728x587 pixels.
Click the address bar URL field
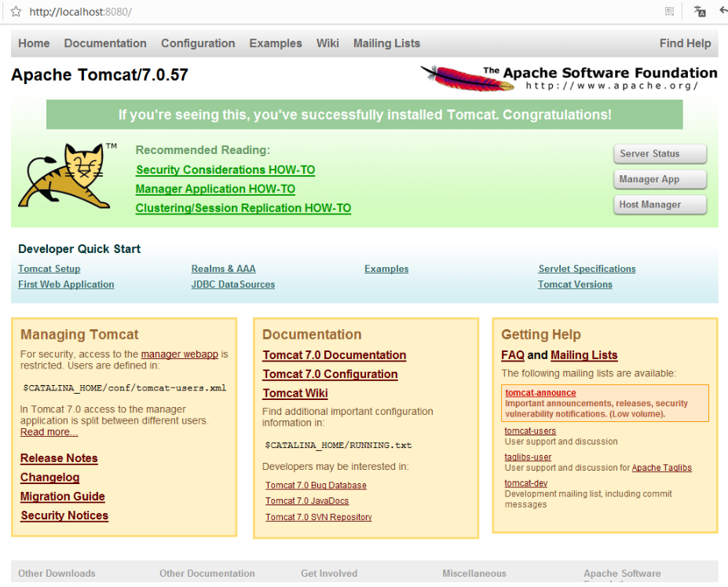(x=325, y=12)
